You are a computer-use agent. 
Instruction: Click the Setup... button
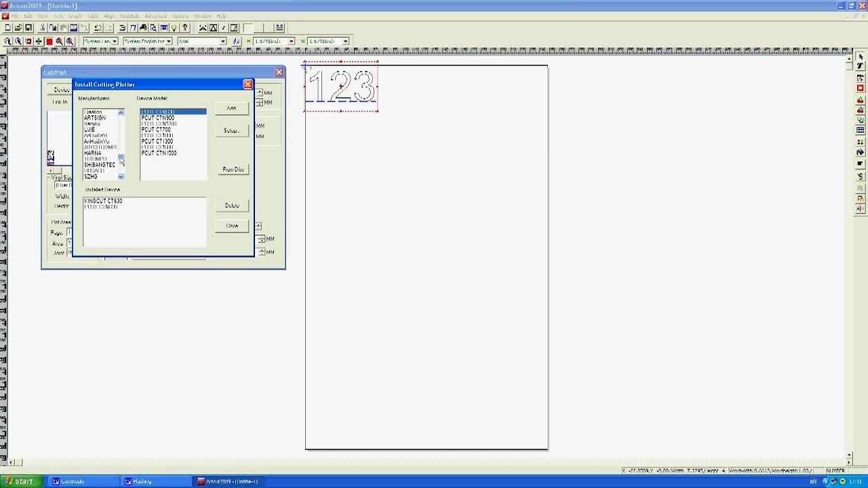[x=231, y=130]
